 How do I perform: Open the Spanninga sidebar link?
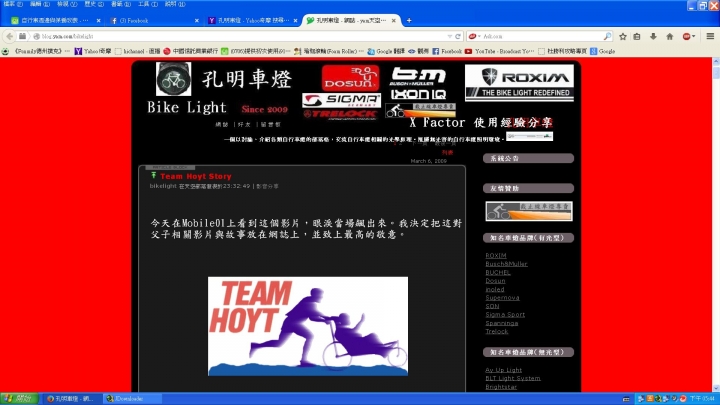point(501,323)
